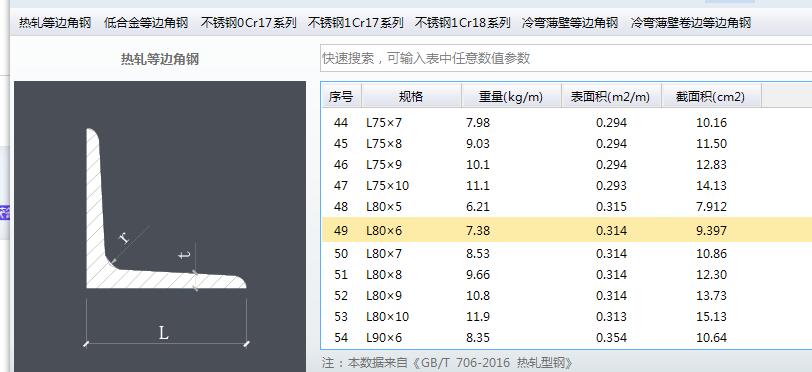The height and width of the screenshot is (372, 812).
Task: Click weight value 7.98
Action: [477, 123]
